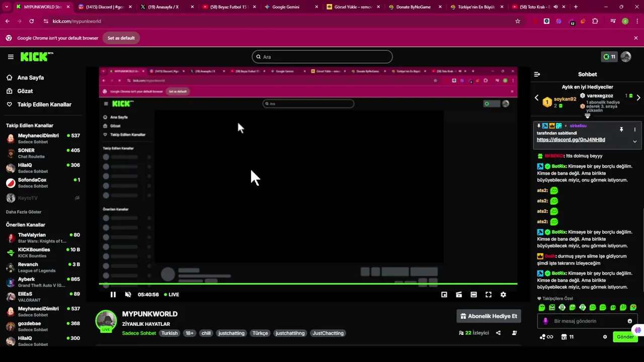Open the user profile avatar menu
The width and height of the screenshot is (644, 362).
click(x=626, y=57)
